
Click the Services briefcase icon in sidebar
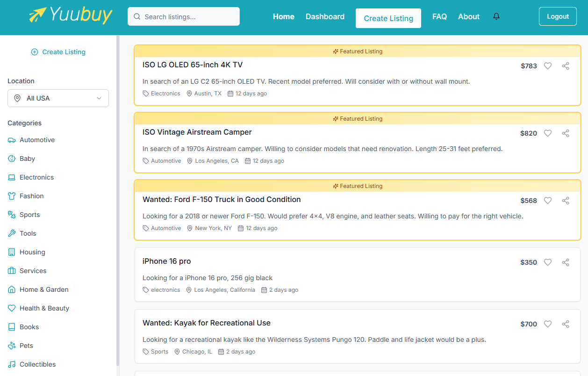pos(12,271)
